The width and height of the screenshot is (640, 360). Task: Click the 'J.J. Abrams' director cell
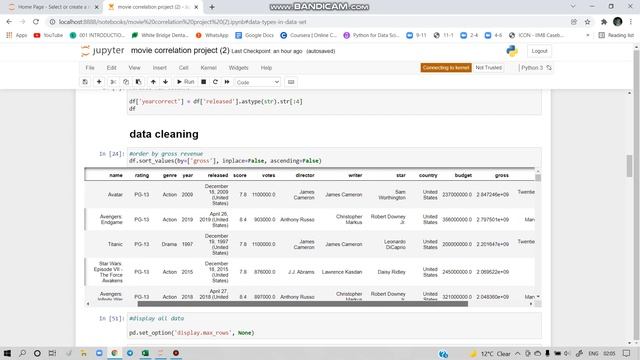(x=301, y=272)
